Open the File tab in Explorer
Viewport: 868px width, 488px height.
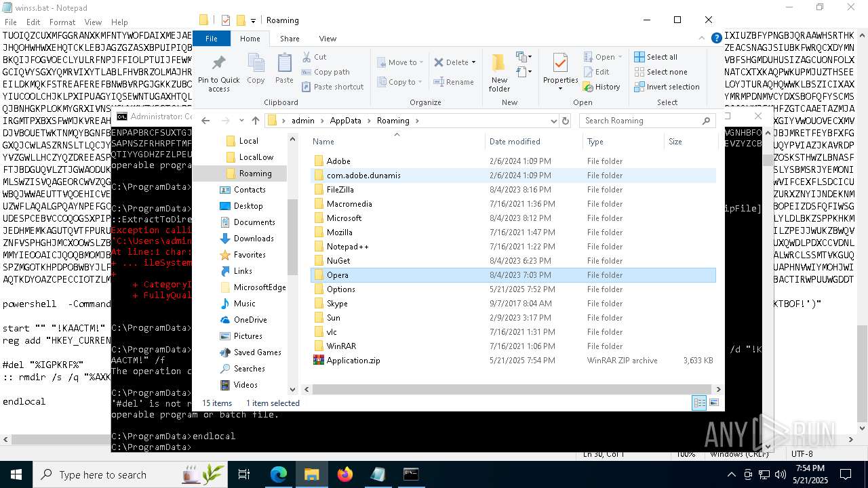[x=212, y=39]
